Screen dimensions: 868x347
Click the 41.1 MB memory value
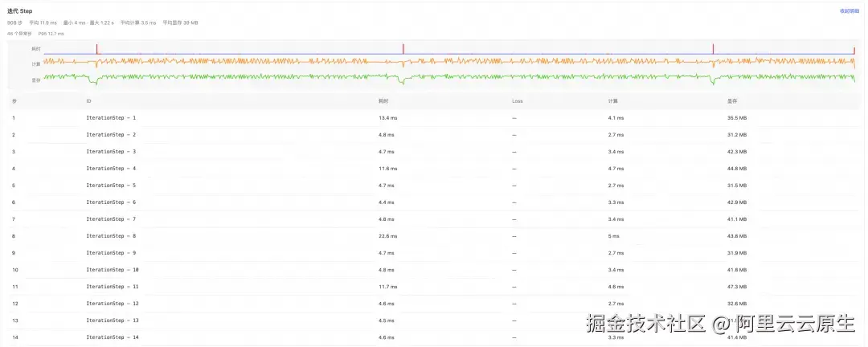[x=737, y=219]
